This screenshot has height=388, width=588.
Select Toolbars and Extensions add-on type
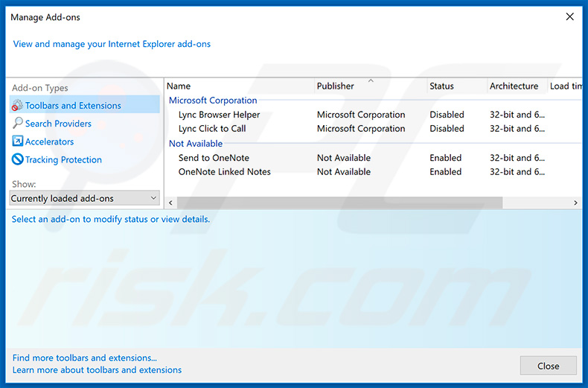85,105
